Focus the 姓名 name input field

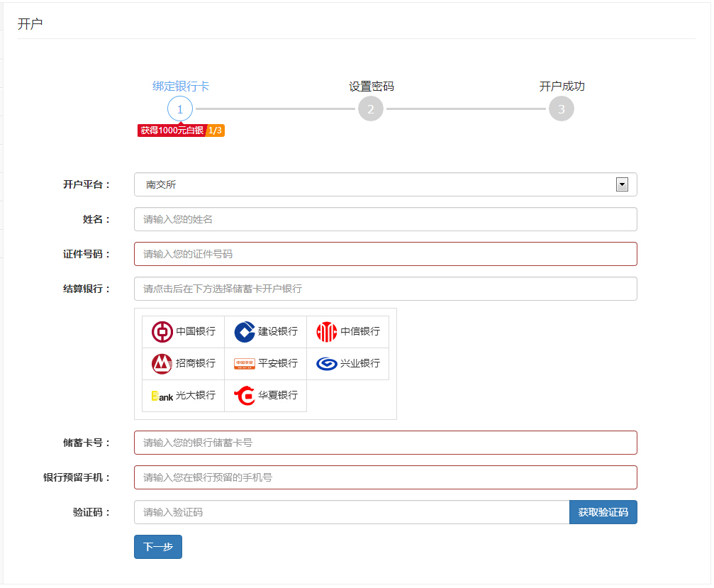coord(385,218)
